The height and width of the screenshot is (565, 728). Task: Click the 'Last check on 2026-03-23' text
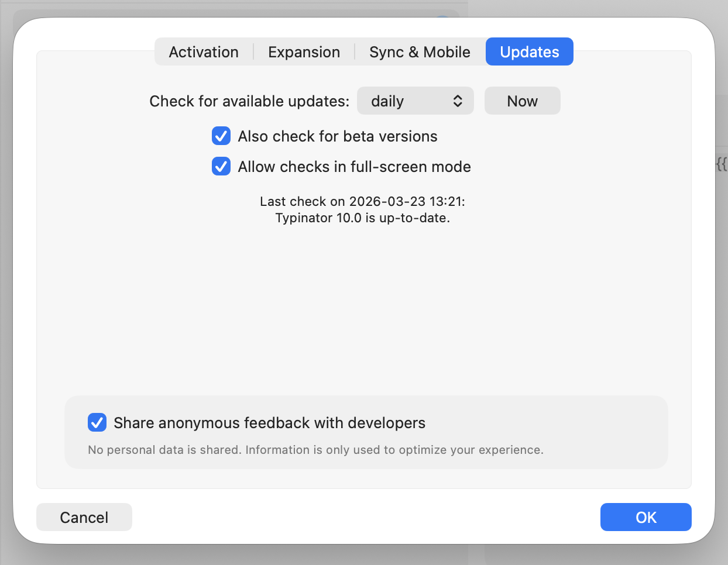point(362,201)
